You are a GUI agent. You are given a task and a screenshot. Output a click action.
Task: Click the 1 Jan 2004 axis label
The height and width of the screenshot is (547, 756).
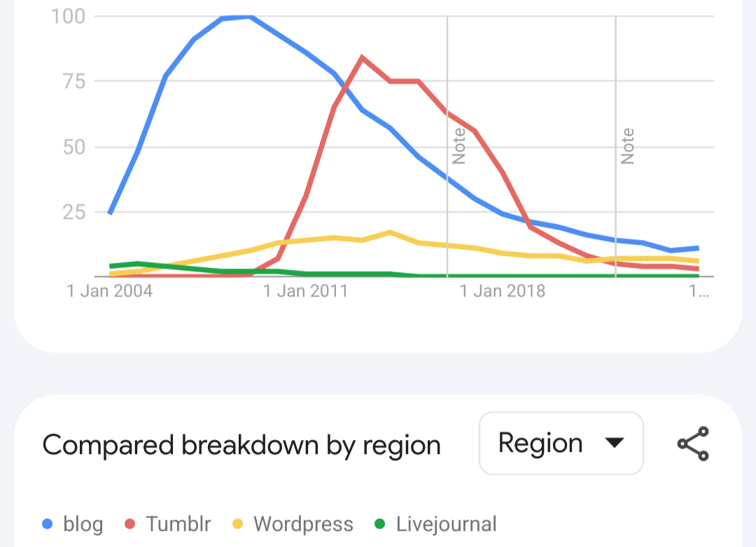click(110, 291)
